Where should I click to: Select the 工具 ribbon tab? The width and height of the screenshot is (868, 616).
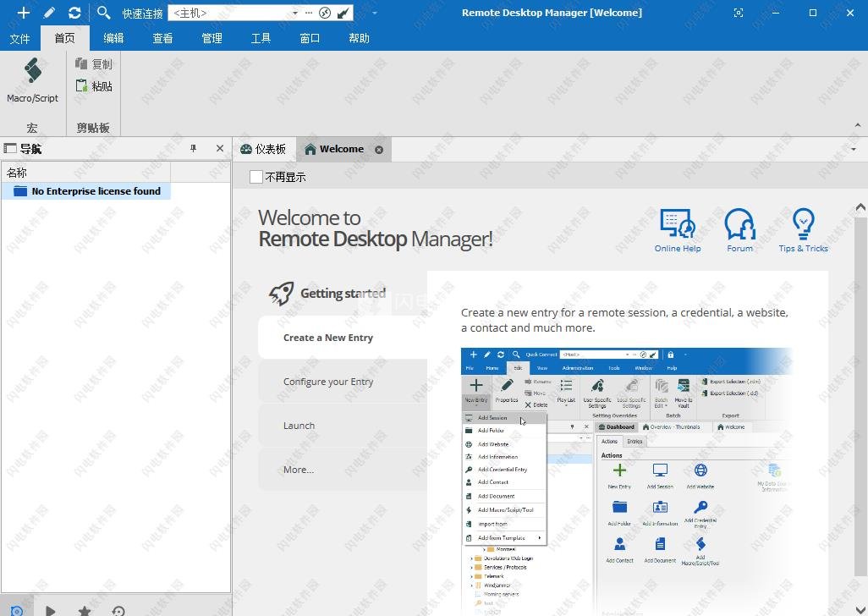261,38
